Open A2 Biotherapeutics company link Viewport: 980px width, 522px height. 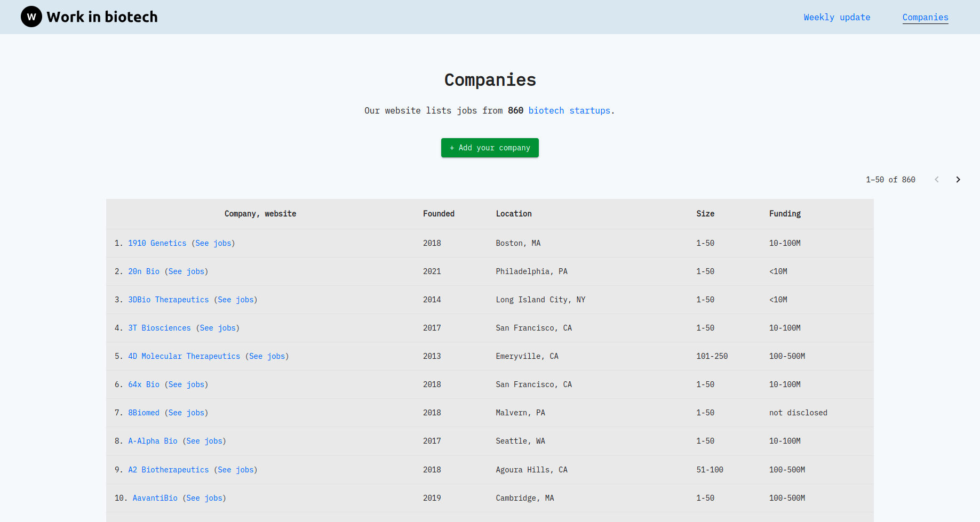click(x=169, y=470)
